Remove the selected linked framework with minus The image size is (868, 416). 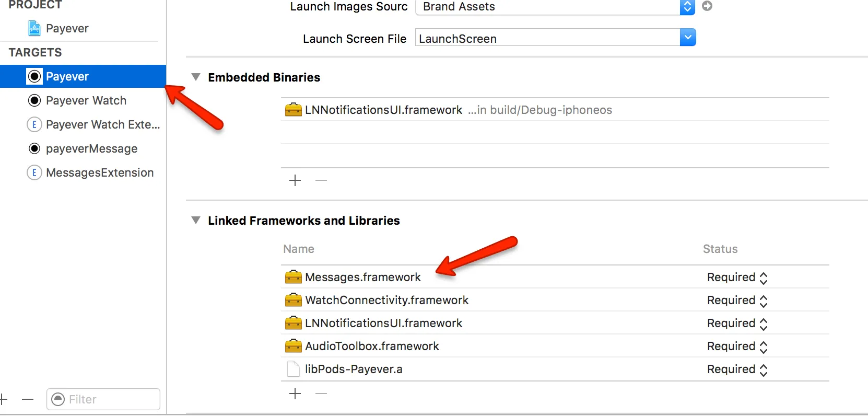[x=321, y=394]
